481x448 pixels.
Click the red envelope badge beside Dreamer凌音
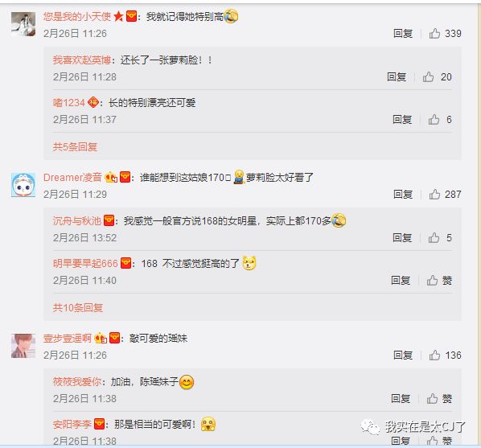(125, 177)
